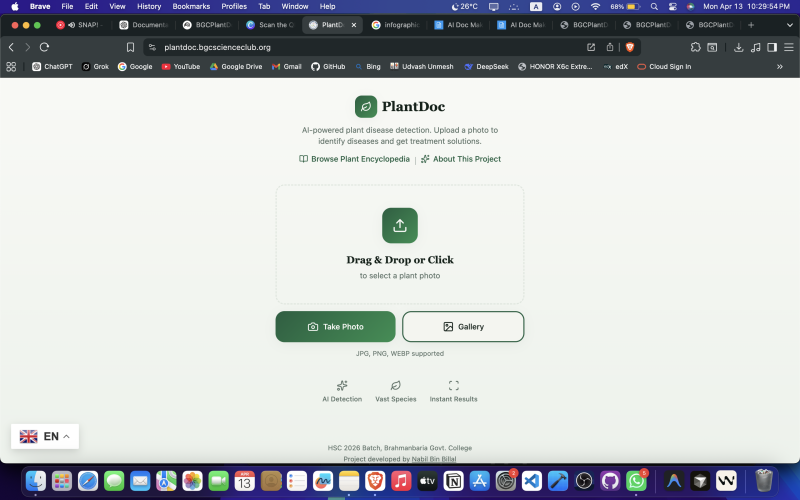Click the green upload arrow icon
The image size is (800, 500).
pos(399,225)
